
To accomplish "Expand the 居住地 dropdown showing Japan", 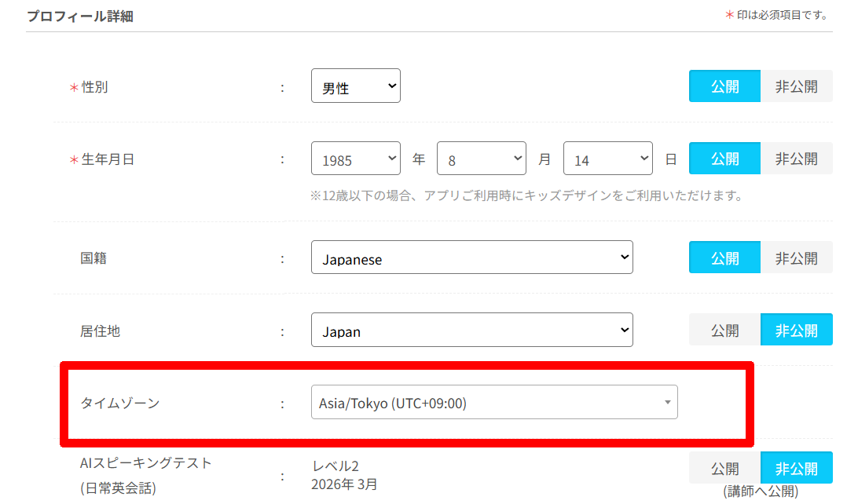I will (471, 331).
